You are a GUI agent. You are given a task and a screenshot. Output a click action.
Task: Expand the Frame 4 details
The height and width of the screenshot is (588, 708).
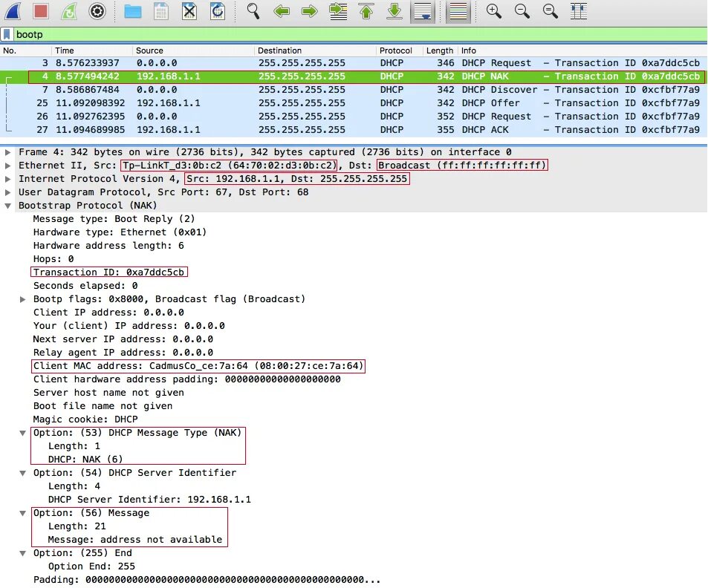pos(7,152)
